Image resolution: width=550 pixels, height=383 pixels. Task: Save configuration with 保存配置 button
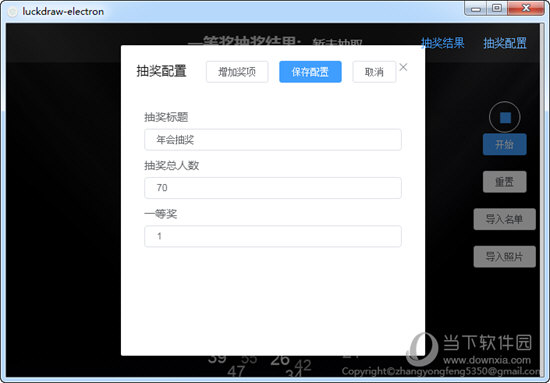coord(310,72)
